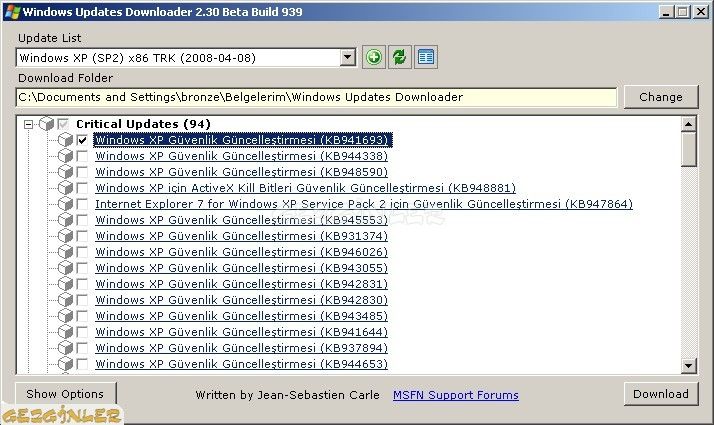
Task: Open the KB944653 update link
Action: point(242,364)
